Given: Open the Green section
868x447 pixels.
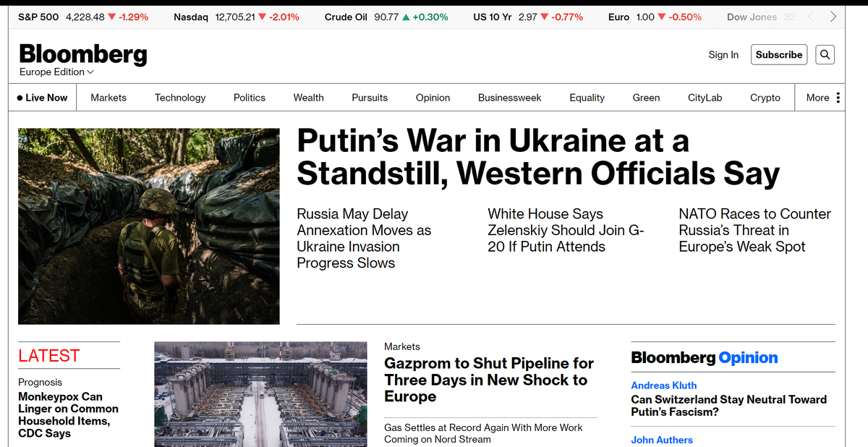Looking at the screenshot, I should coord(646,98).
